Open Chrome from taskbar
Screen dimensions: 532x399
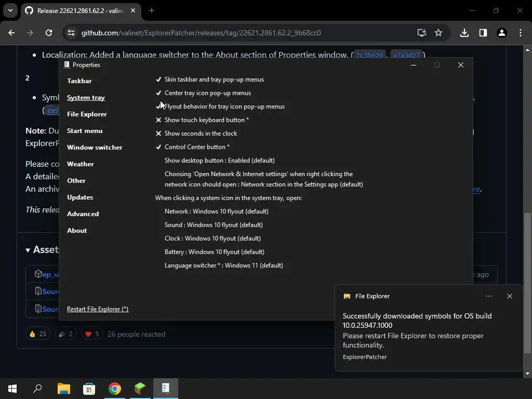click(115, 389)
